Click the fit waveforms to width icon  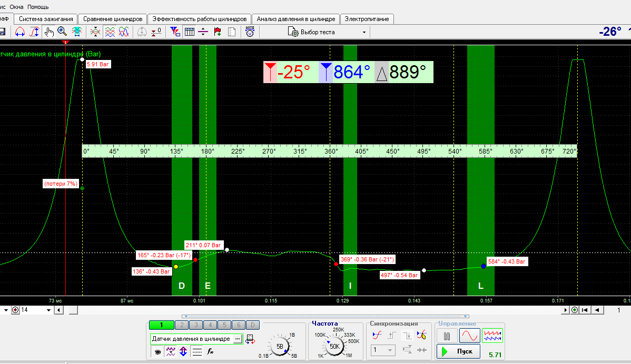coord(77,32)
